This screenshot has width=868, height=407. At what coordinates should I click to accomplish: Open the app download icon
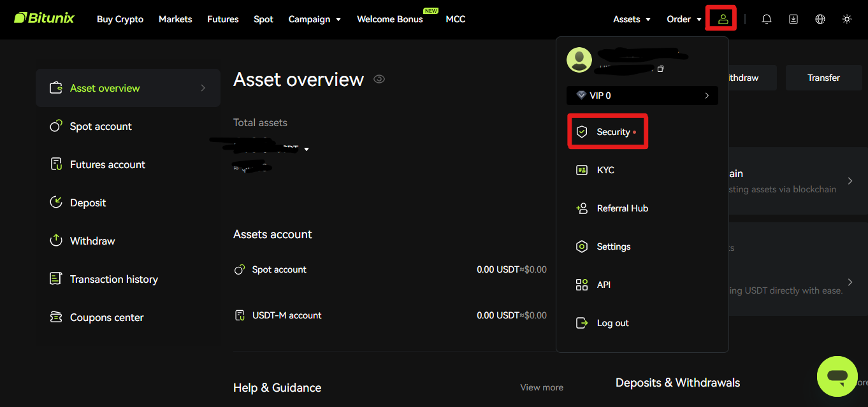(793, 19)
